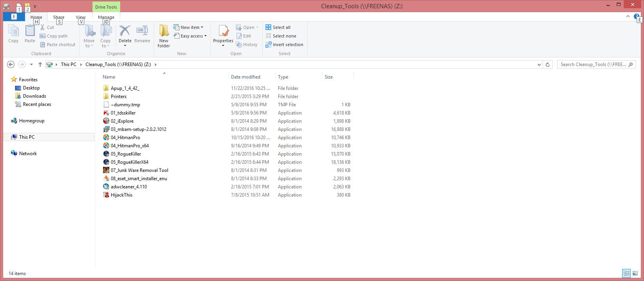
Task: Open the Copy to menu
Action: pos(106,36)
